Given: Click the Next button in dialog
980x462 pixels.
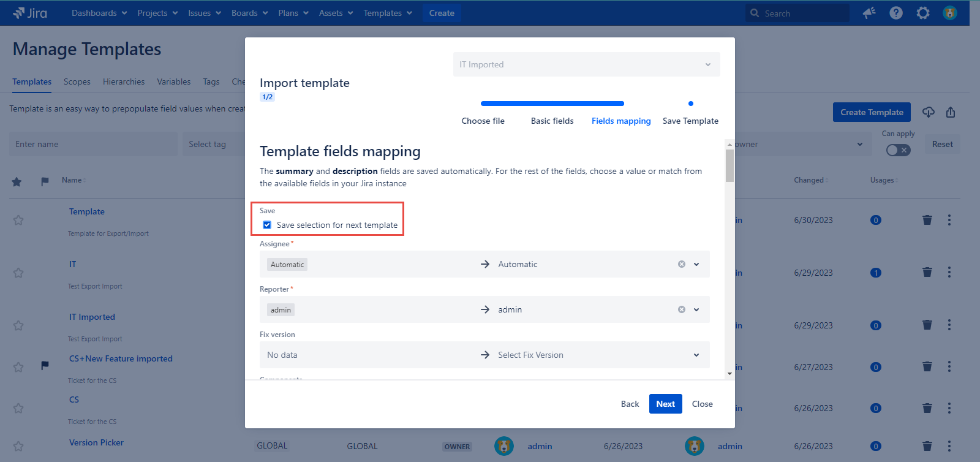Looking at the screenshot, I should 665,404.
